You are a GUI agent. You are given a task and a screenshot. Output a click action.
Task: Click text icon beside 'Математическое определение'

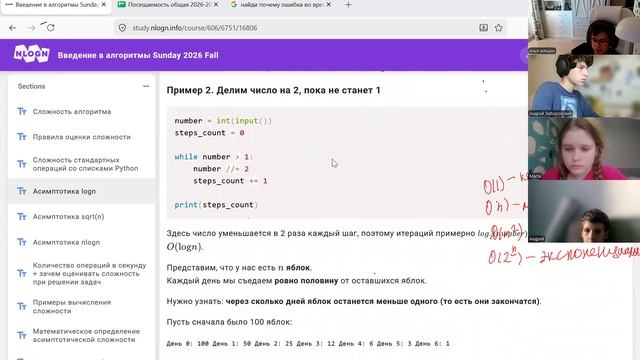pos(22,336)
